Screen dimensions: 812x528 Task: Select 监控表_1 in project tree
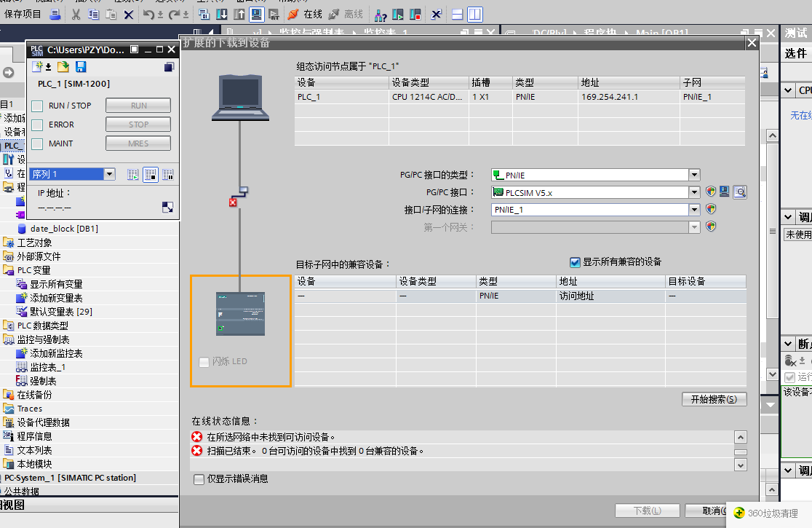pos(47,367)
